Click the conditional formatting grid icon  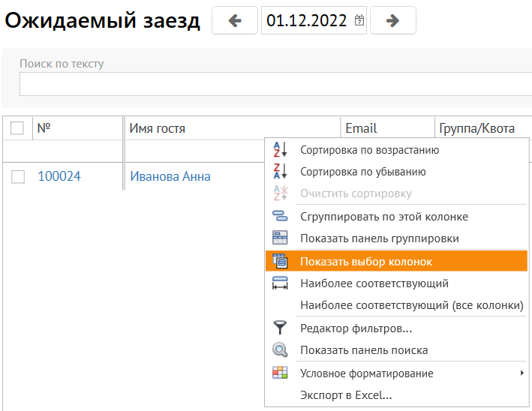coord(279,373)
